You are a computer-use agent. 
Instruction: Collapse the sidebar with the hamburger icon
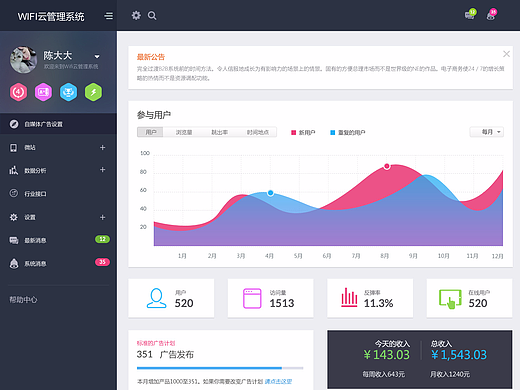(109, 16)
